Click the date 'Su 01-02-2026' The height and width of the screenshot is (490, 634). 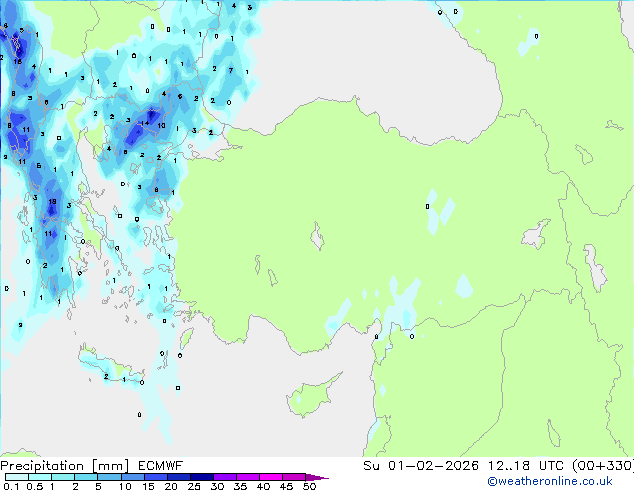pos(421,466)
